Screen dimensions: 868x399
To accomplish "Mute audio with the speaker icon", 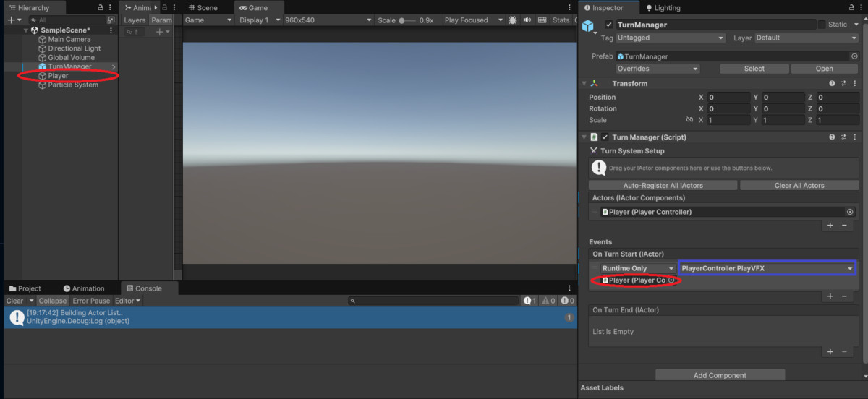I will click(527, 20).
